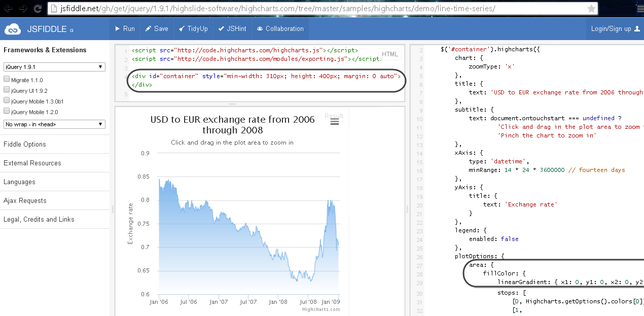The width and height of the screenshot is (644, 316).
Task: Click the "minRange: 14 * 24 * 3600000" line
Action: point(547,170)
